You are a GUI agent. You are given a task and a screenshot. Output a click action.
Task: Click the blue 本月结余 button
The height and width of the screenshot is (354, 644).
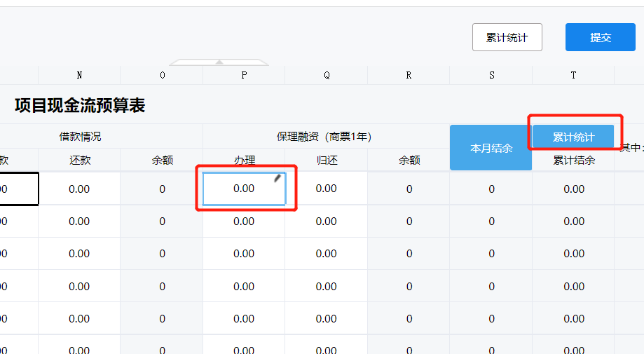491,148
